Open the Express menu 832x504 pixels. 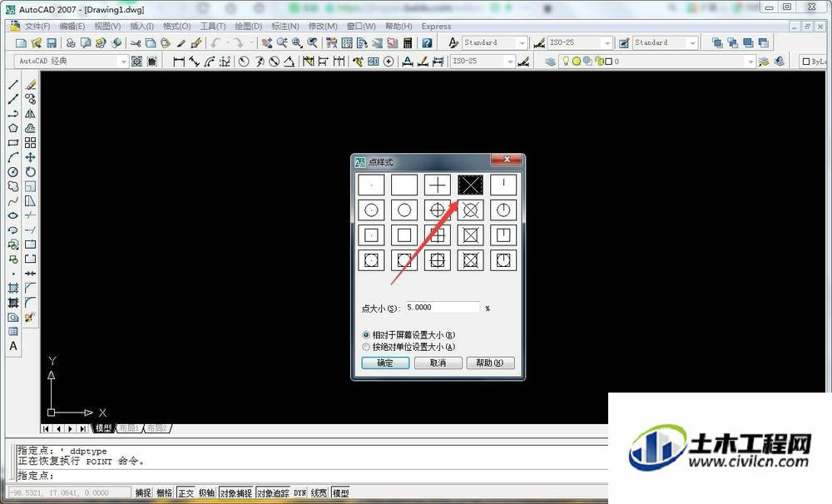(436, 26)
